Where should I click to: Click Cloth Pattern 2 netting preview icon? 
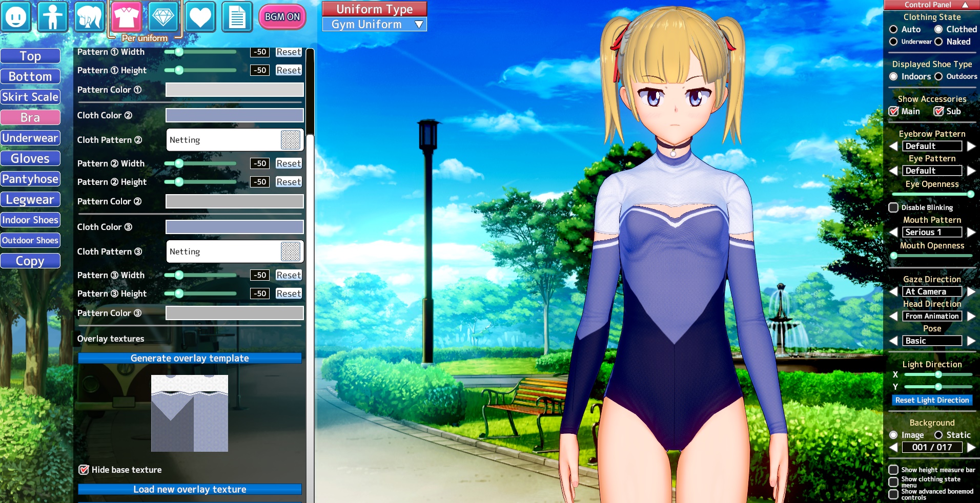[291, 140]
